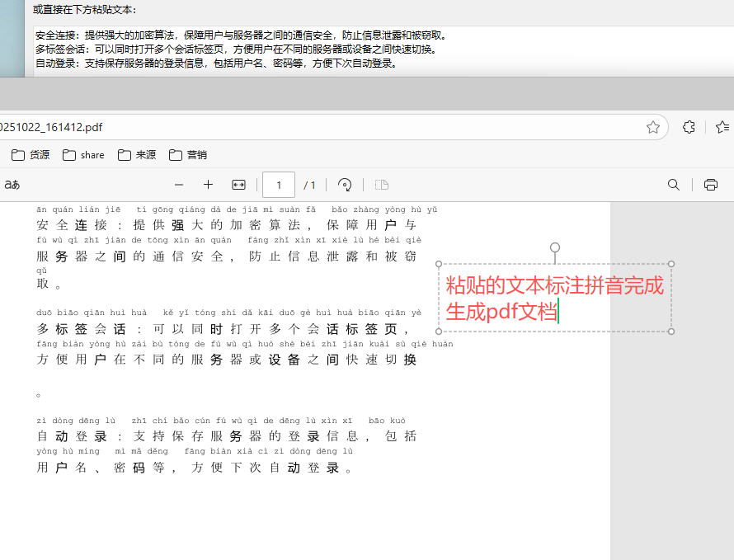
Task: Print the PDF document
Action: click(710, 185)
